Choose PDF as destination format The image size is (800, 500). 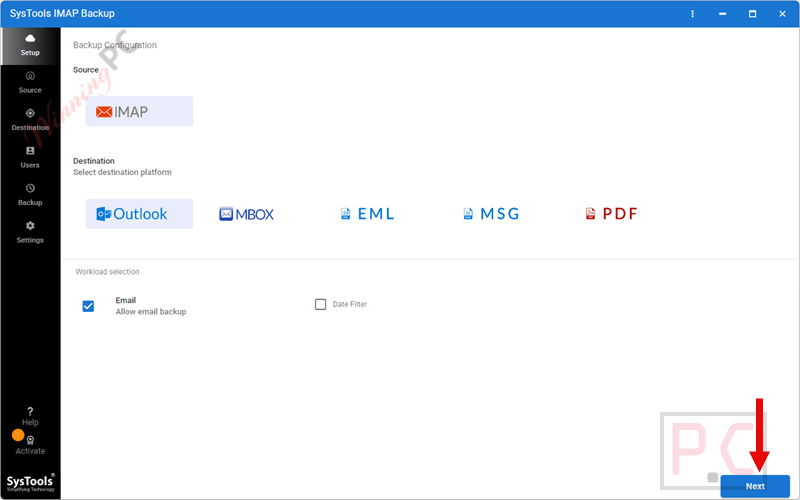(611, 214)
